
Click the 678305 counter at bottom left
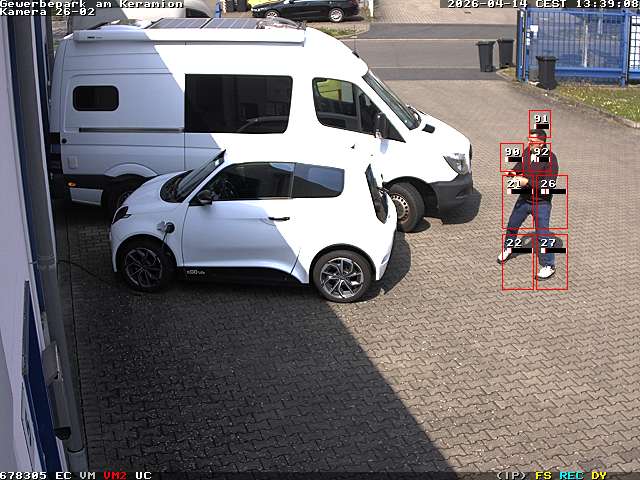[x=23, y=475]
